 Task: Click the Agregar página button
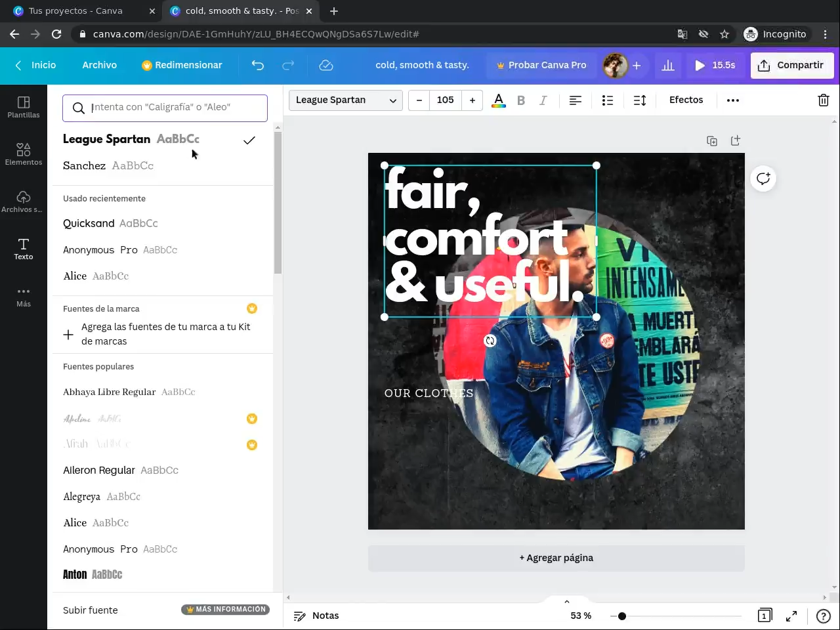pos(556,558)
